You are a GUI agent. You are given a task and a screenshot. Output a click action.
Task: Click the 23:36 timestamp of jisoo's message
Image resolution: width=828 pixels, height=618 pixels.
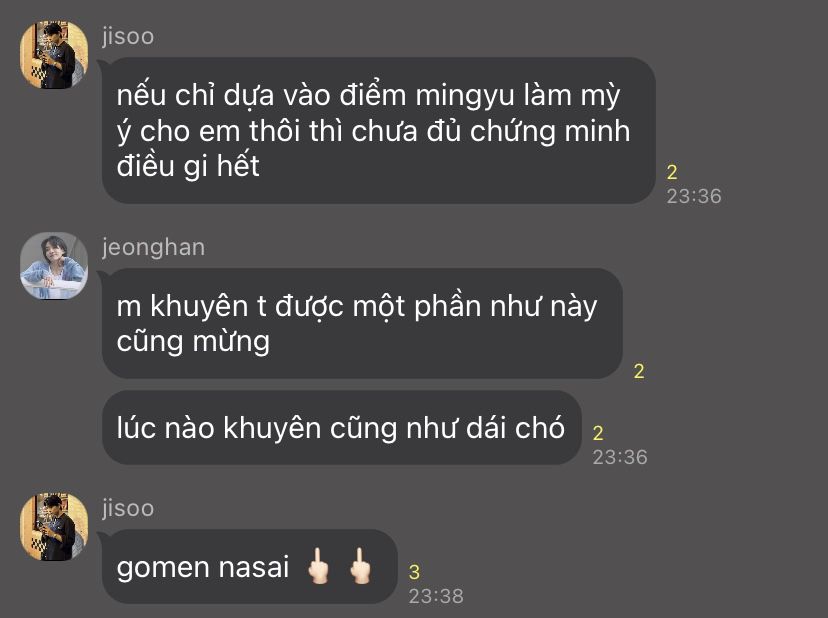pyautogui.click(x=694, y=196)
